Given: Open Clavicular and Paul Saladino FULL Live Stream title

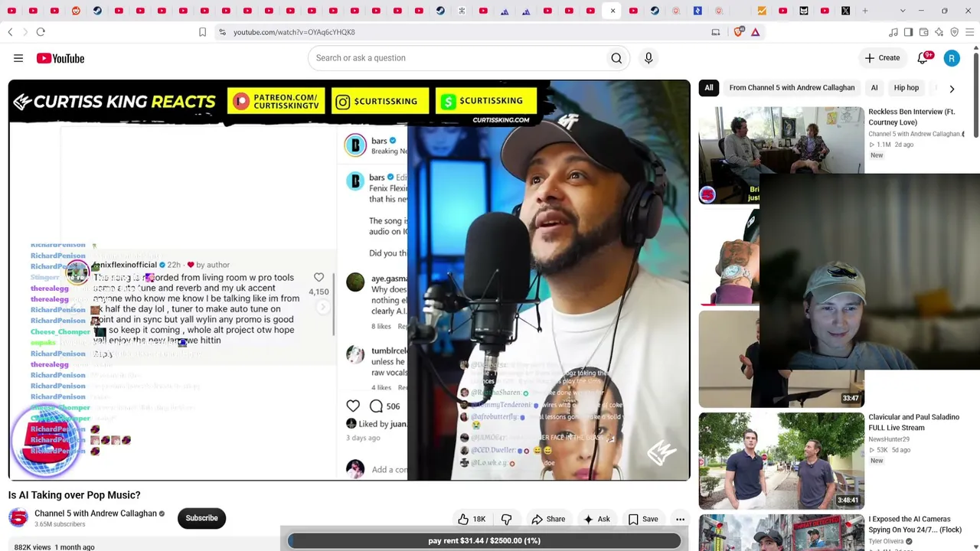Looking at the screenshot, I should (913, 422).
